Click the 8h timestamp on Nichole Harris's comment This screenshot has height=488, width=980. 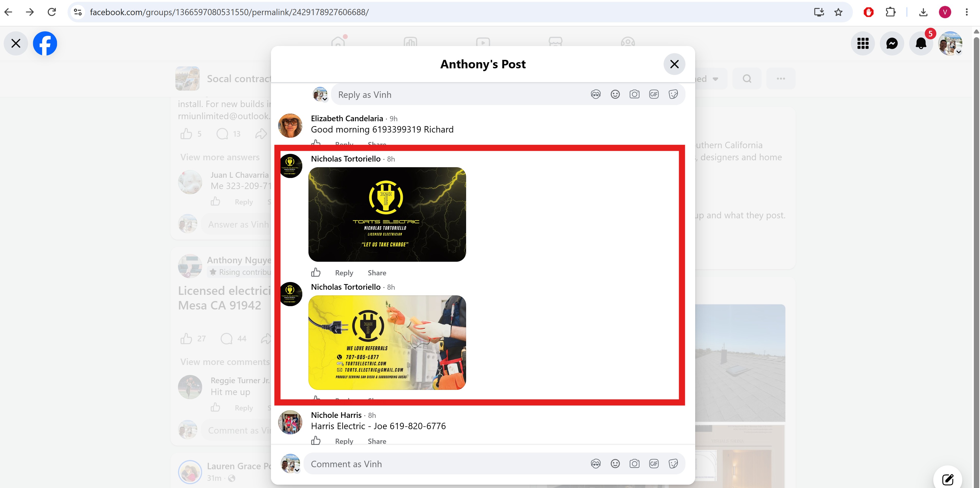click(372, 416)
